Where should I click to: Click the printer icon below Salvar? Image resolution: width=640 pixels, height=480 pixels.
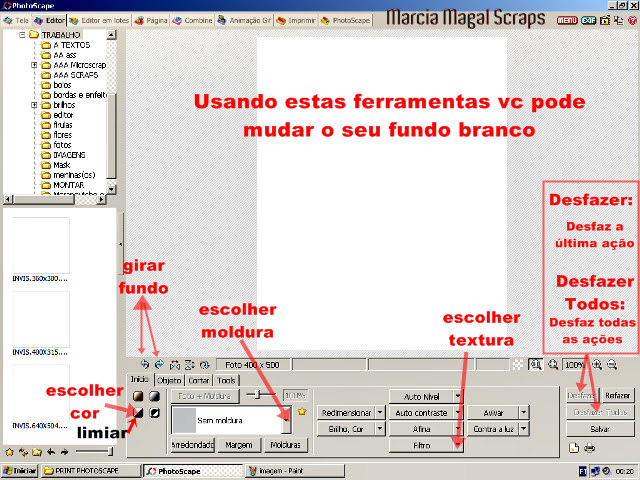(x=589, y=448)
